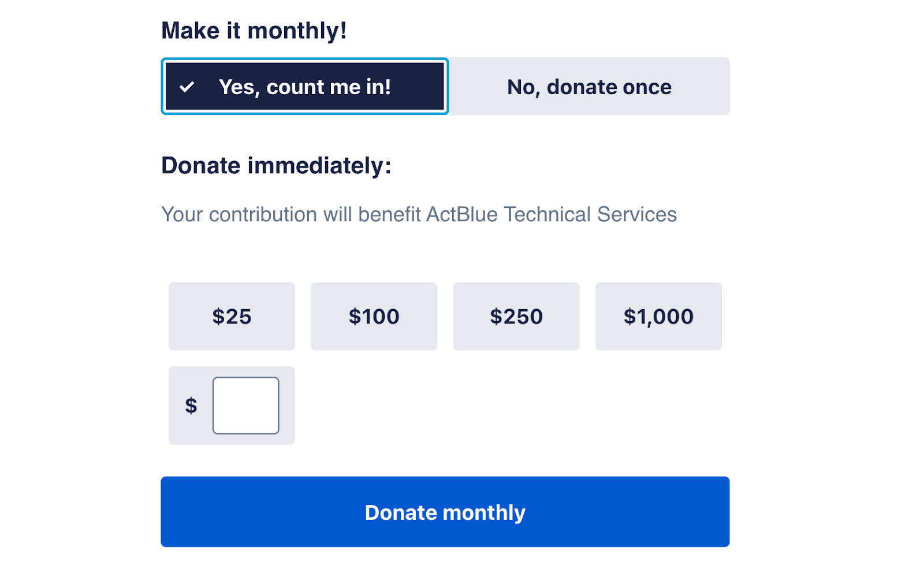Select "Yes, count me in!" monthly option
This screenshot has width=924, height=576.
(x=305, y=87)
